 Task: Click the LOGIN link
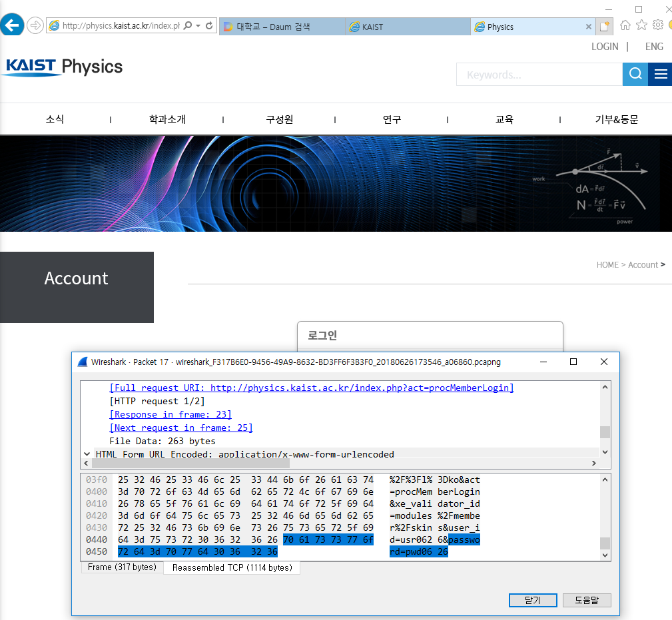[x=605, y=46]
